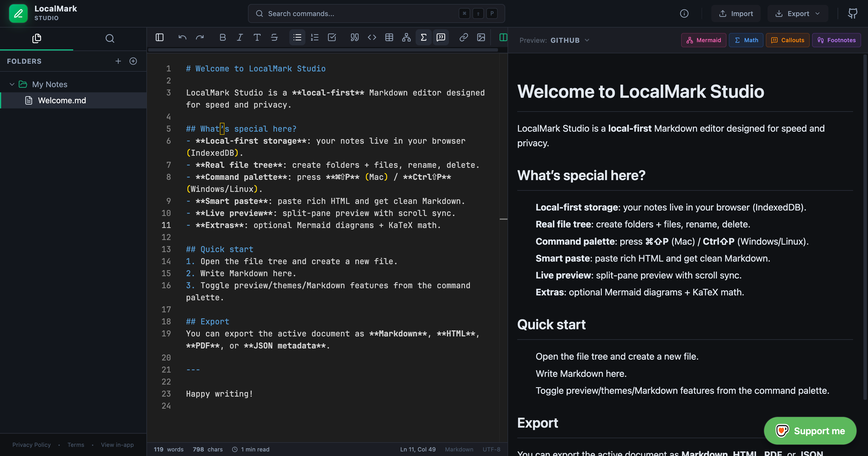The height and width of the screenshot is (456, 868).
Task: Toggle the Callouts feature
Action: coord(787,40)
